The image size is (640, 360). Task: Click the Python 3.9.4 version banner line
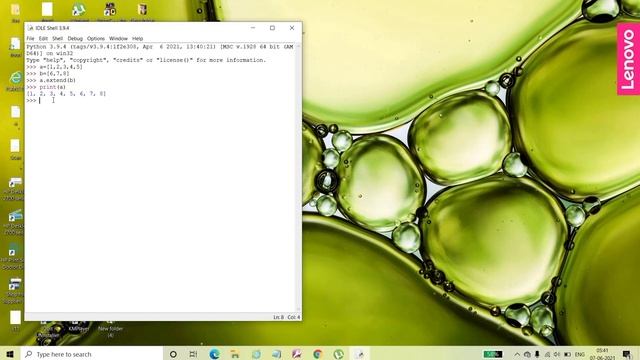coord(160,47)
